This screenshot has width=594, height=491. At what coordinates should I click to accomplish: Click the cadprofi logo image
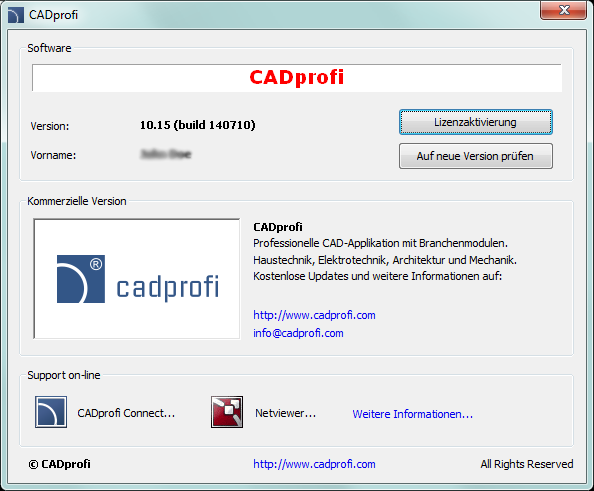coord(137,278)
